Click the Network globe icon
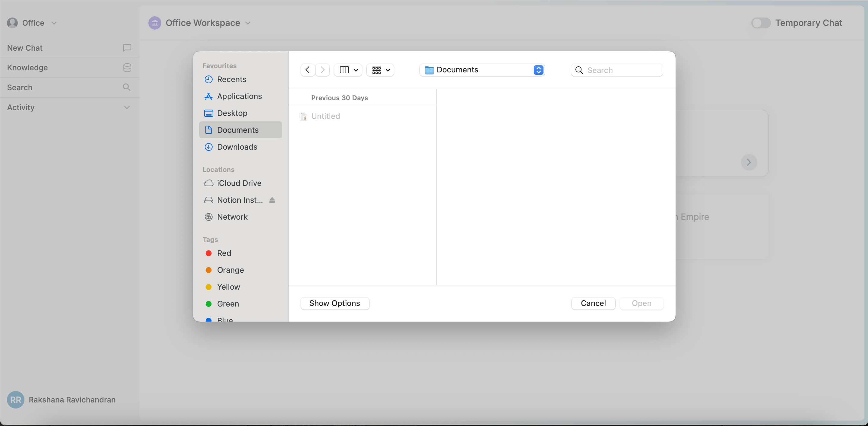Image resolution: width=868 pixels, height=426 pixels. tap(209, 217)
